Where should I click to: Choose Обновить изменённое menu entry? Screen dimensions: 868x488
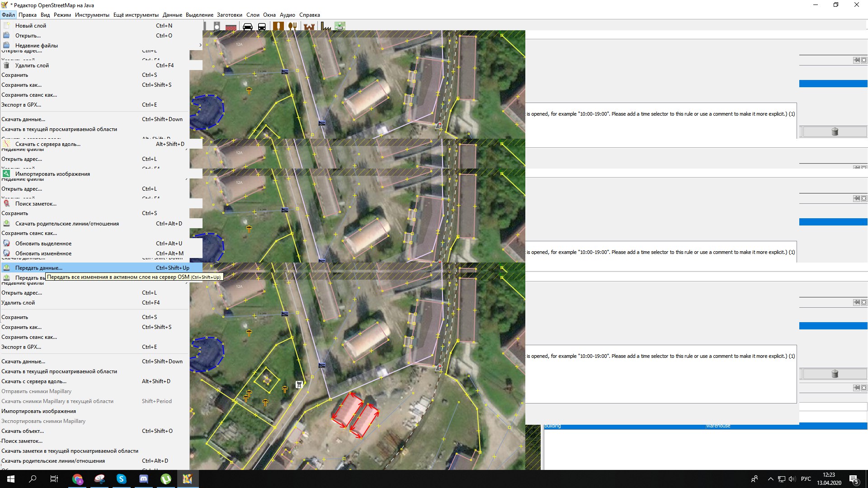tap(101, 253)
